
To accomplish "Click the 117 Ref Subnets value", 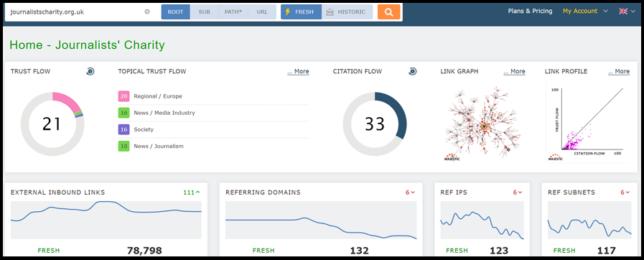I will (607, 251).
